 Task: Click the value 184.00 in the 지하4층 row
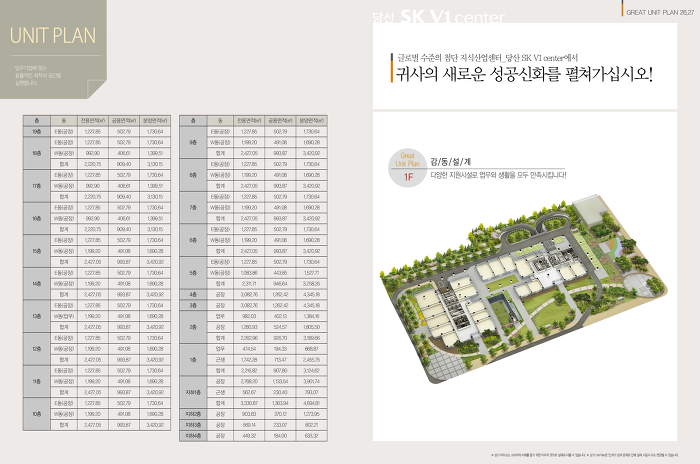(280, 436)
